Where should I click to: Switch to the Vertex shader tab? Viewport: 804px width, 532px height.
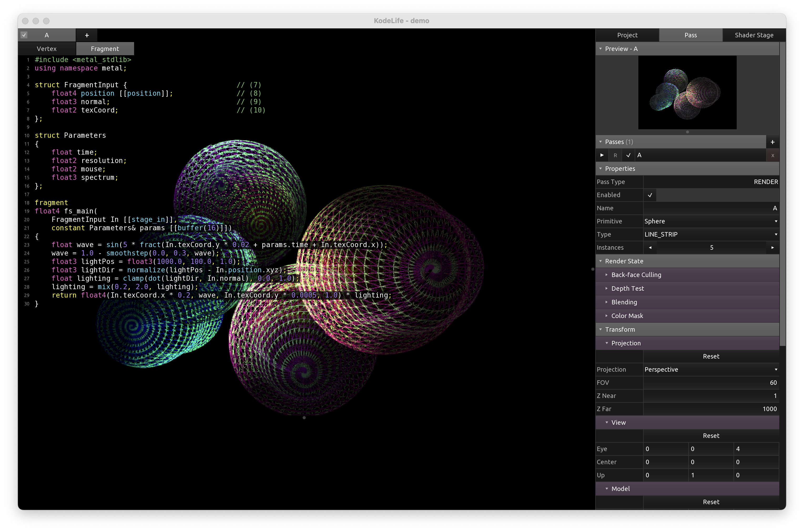coord(47,49)
